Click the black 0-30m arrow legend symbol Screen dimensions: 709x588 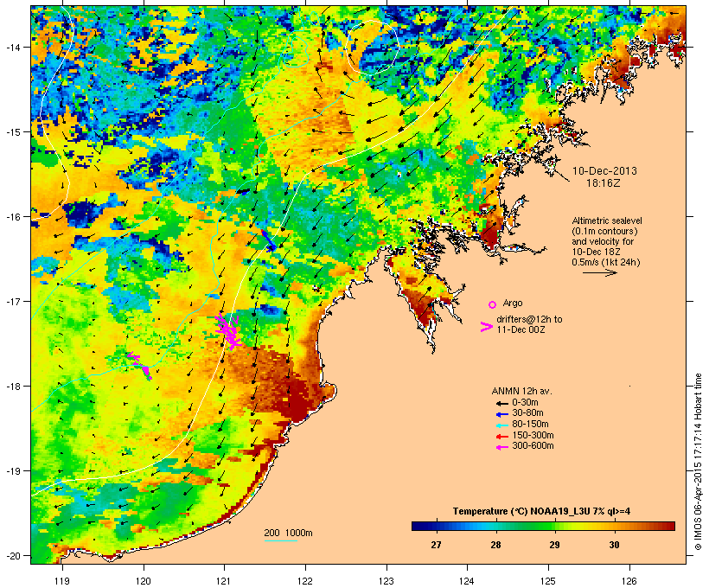point(501,403)
